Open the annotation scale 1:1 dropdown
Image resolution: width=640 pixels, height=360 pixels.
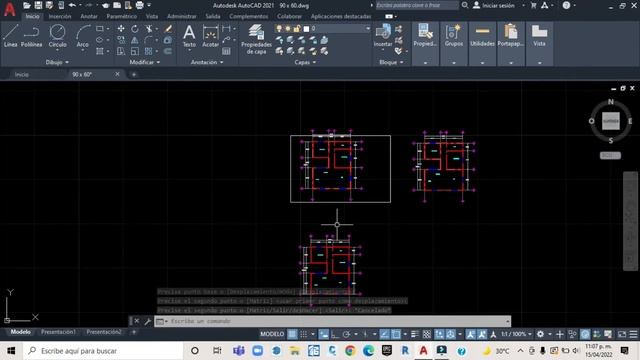click(517, 334)
